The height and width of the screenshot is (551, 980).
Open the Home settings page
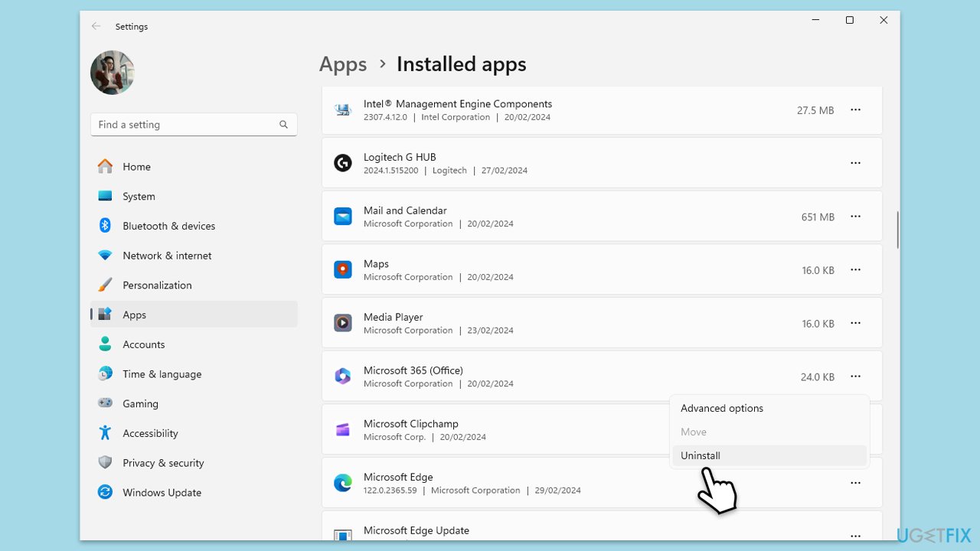(x=136, y=167)
